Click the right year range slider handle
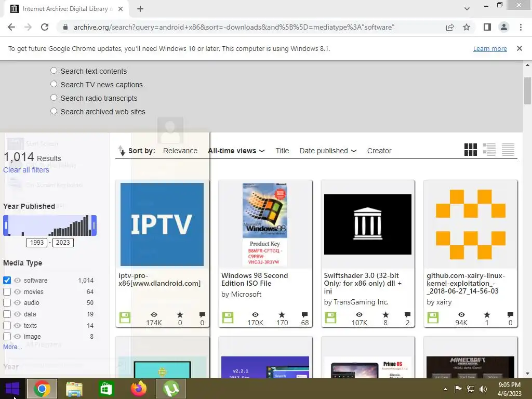 pyautogui.click(x=94, y=225)
